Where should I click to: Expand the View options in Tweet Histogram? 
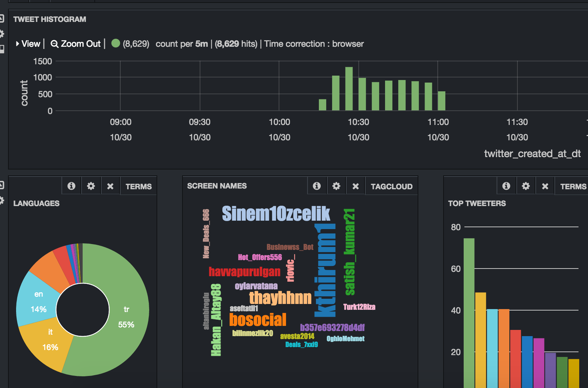(30, 43)
